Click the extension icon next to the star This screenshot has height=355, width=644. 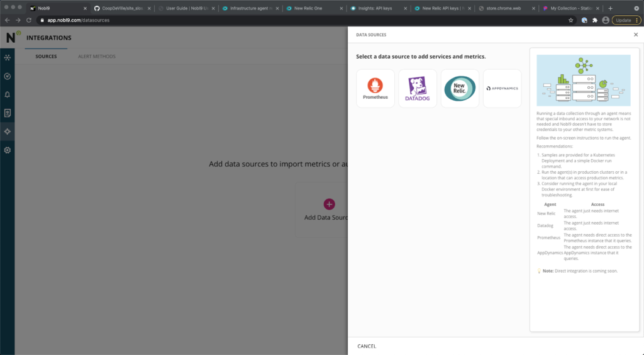coord(584,20)
